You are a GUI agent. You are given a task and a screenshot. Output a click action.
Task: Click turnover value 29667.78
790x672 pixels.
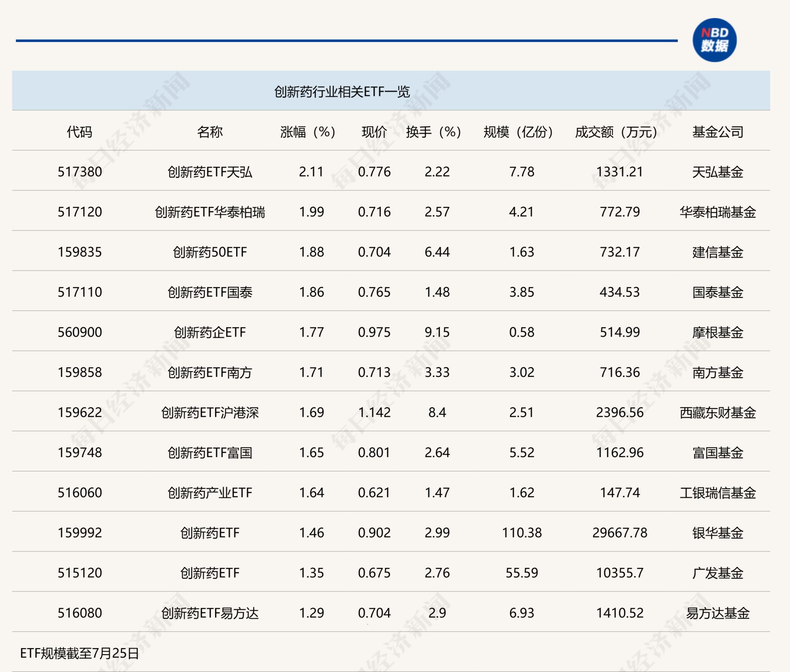click(620, 532)
